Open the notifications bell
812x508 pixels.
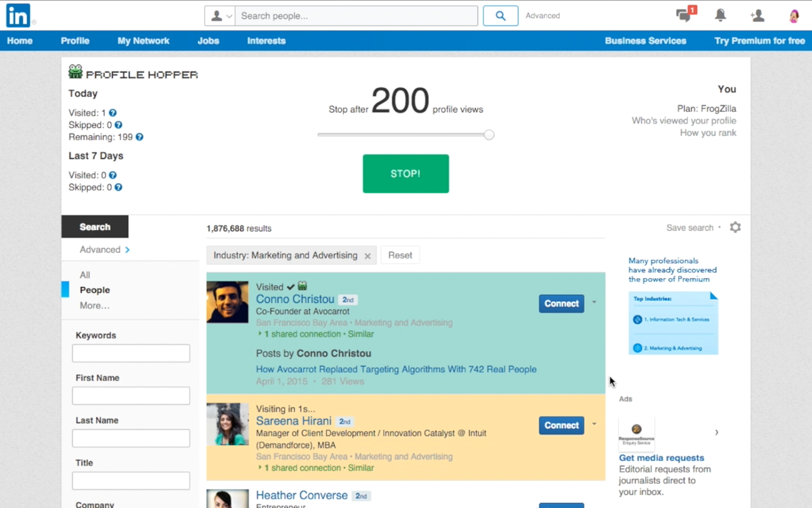click(x=721, y=16)
